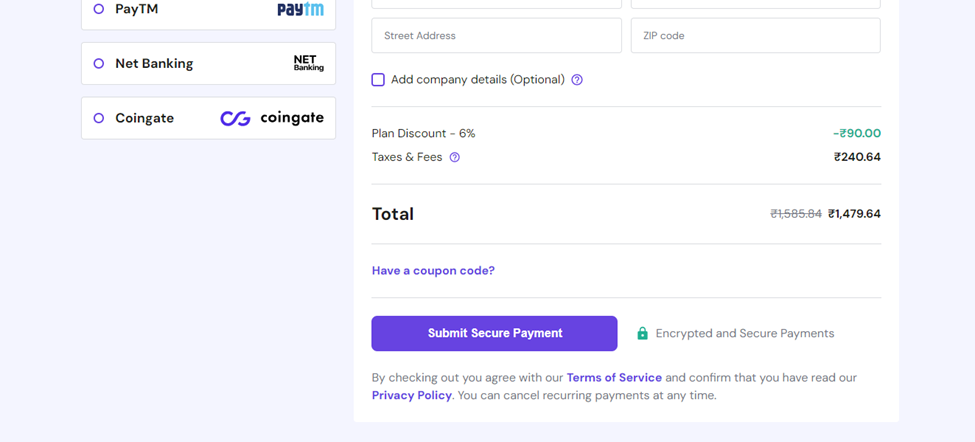Click the discounted total ₹1,479.64
The width and height of the screenshot is (975, 442).
854,214
